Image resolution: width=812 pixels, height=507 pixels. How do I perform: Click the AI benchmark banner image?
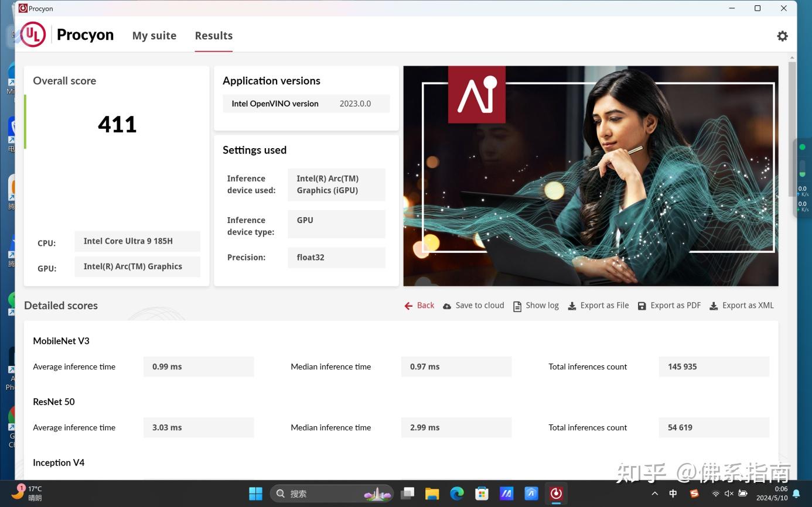pyautogui.click(x=591, y=176)
